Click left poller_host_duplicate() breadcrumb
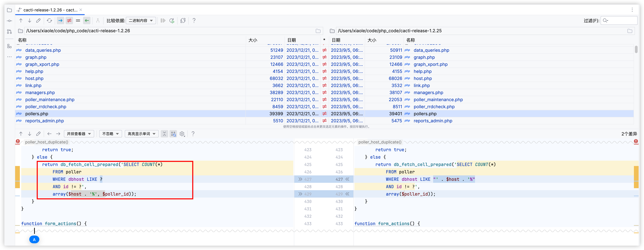 pos(47,142)
